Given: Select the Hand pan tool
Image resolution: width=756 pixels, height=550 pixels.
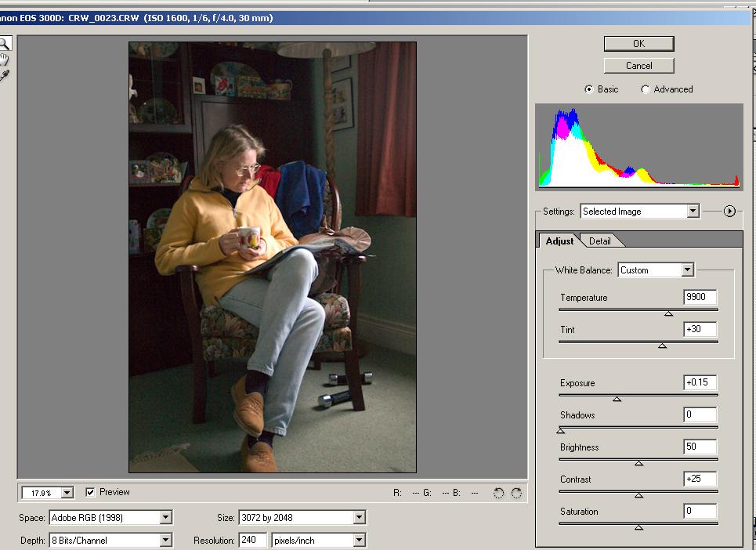Looking at the screenshot, I should 4,60.
